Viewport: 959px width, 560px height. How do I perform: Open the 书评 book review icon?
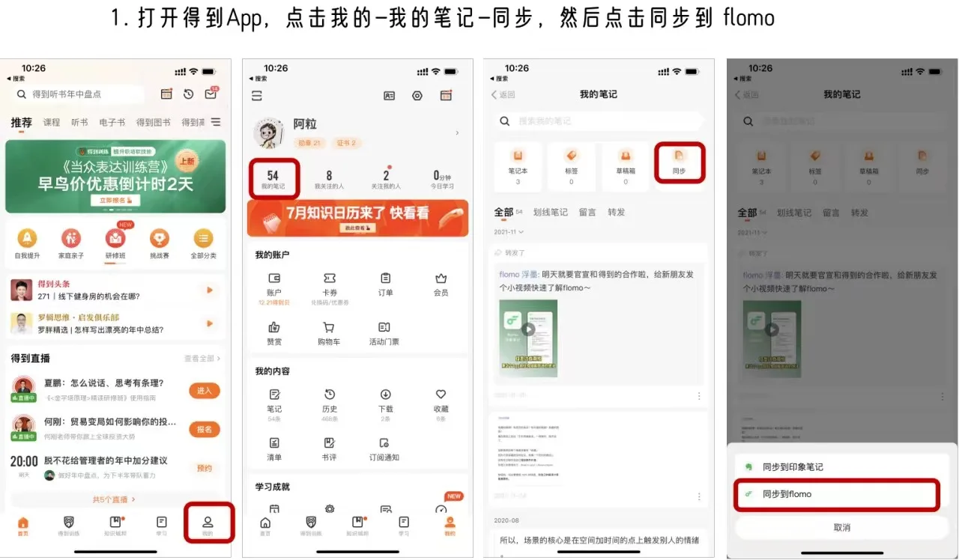point(329,448)
